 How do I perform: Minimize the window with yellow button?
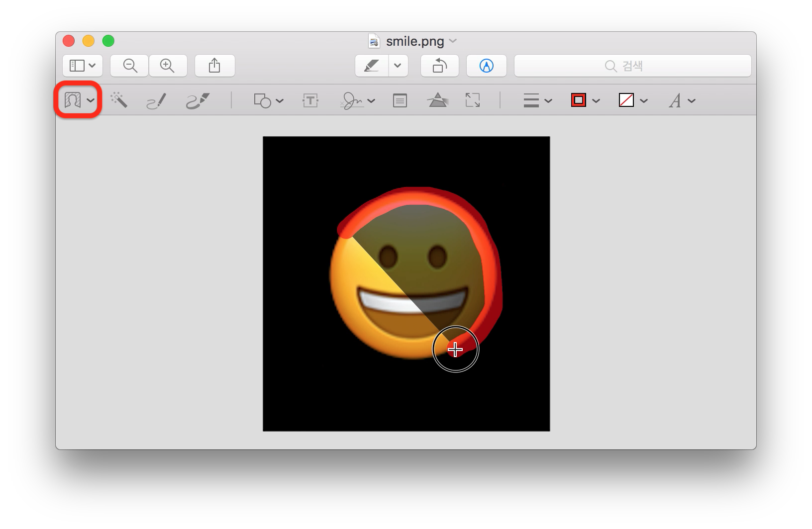coord(89,41)
